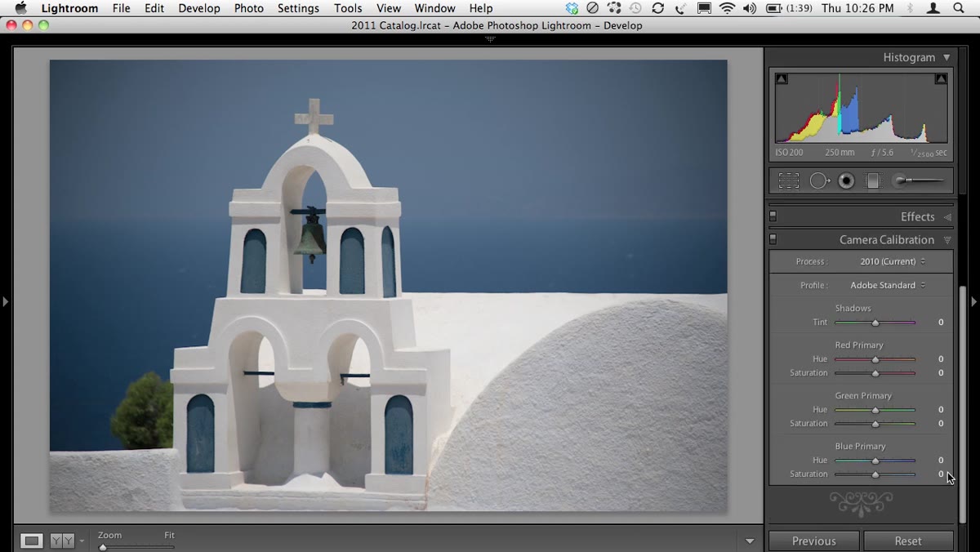The image size is (980, 552).
Task: Open Before/After view YY button
Action: [62, 541]
